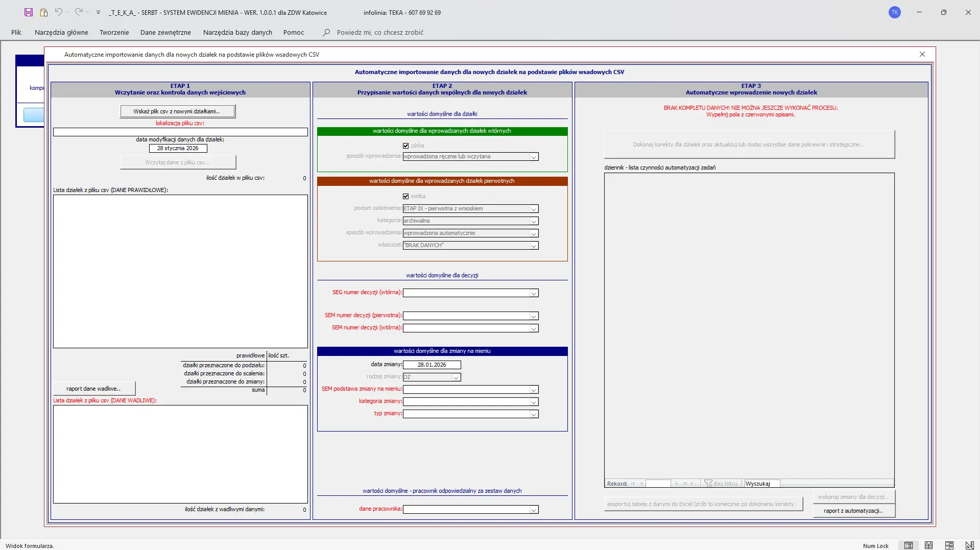Switch to Layout view in status bar
This screenshot has height=550, width=980.
949,545
